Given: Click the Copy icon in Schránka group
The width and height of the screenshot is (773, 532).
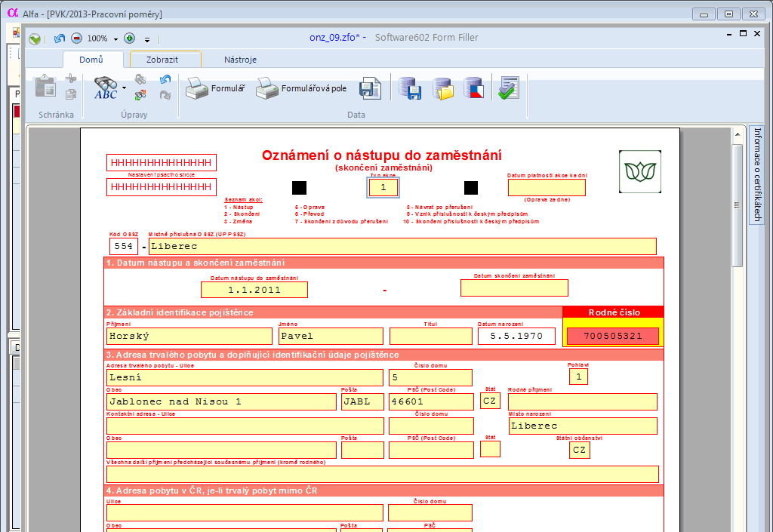Looking at the screenshot, I should point(71,94).
